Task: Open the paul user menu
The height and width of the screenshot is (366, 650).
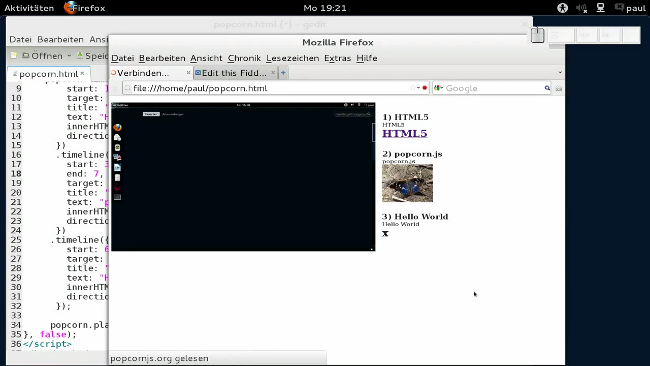Action: pyautogui.click(x=636, y=8)
